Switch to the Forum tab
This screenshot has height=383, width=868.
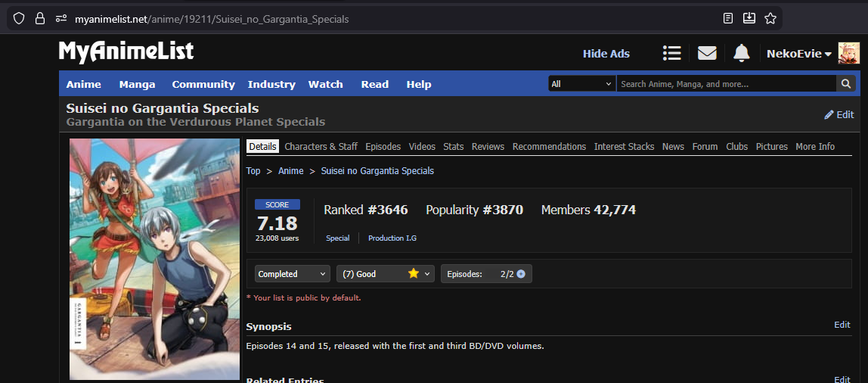click(x=705, y=146)
